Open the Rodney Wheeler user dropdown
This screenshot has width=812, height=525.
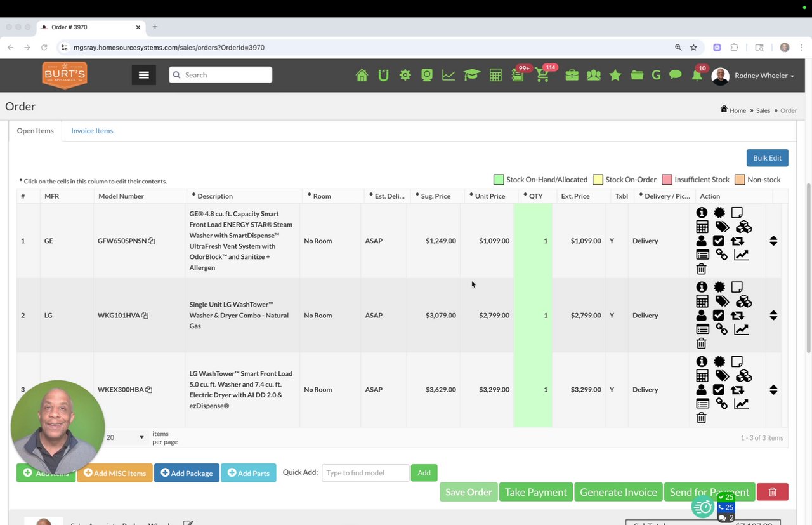pos(764,76)
